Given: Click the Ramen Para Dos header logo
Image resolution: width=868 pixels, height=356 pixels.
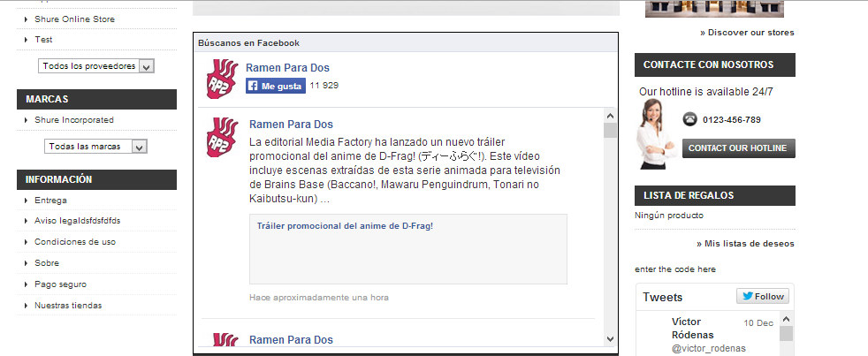Looking at the screenshot, I should coord(222,79).
